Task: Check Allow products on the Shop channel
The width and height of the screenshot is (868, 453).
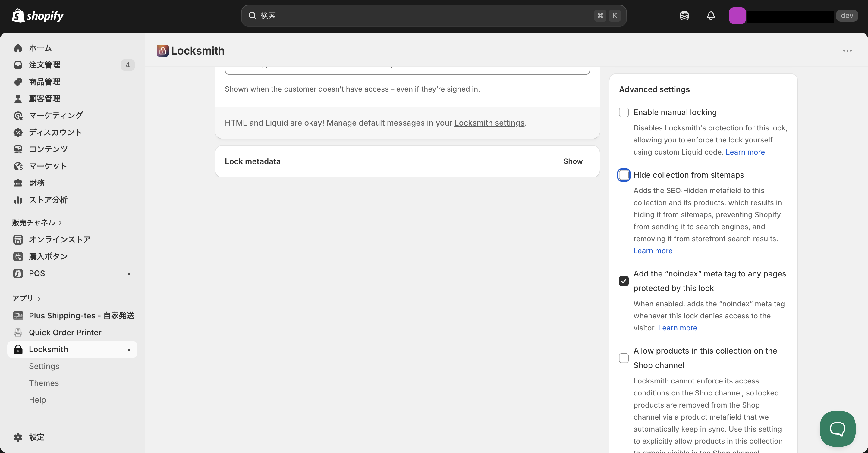Action: (624, 358)
